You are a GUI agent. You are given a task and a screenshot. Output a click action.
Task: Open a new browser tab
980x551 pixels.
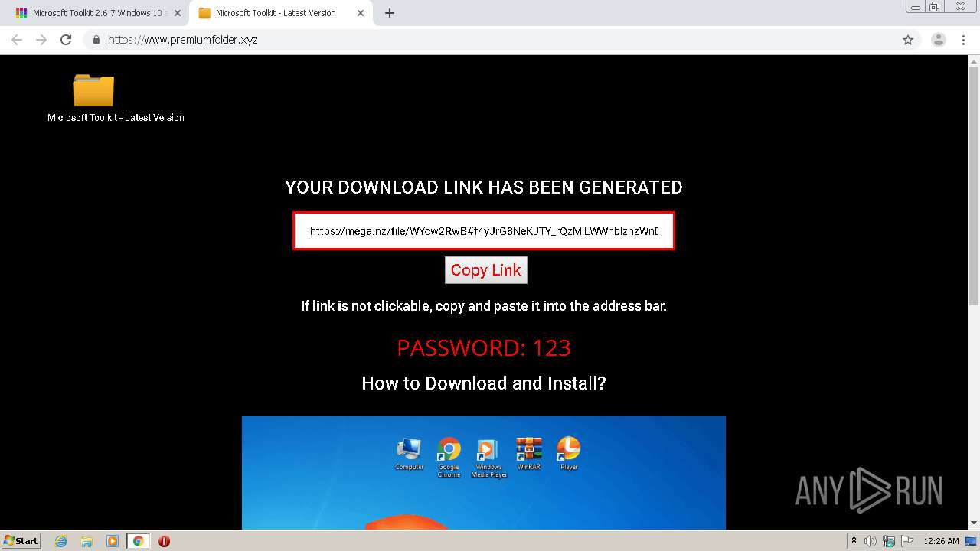(390, 13)
